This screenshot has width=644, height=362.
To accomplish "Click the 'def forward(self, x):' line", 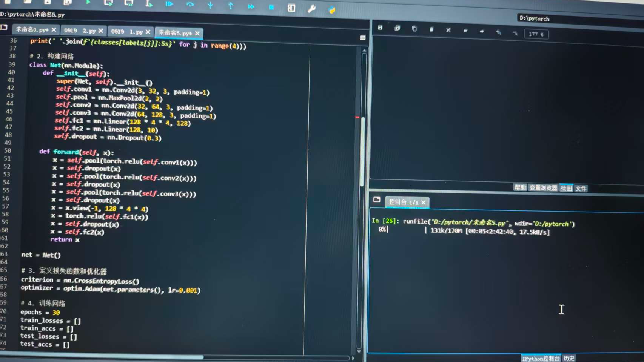I will point(76,152).
